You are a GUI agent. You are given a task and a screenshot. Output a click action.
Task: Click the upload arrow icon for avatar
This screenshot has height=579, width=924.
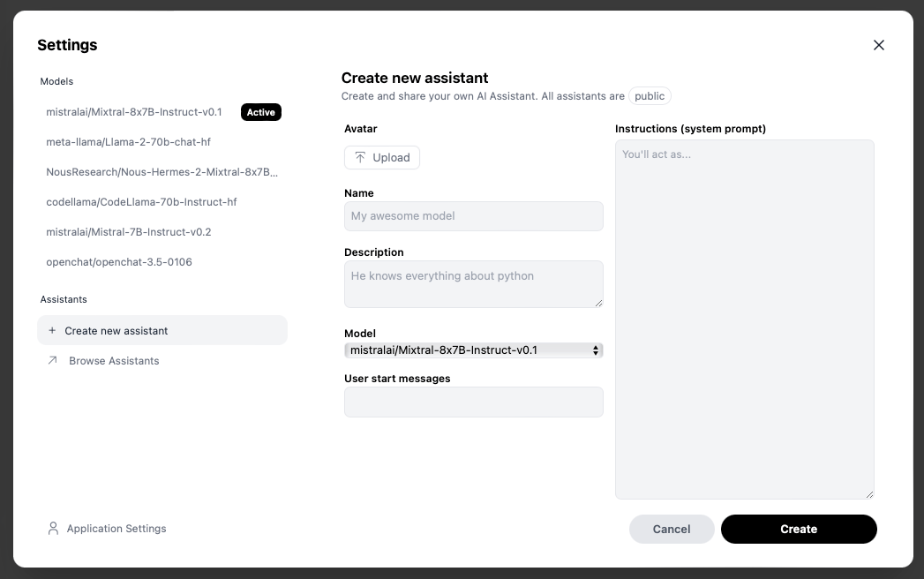[360, 157]
